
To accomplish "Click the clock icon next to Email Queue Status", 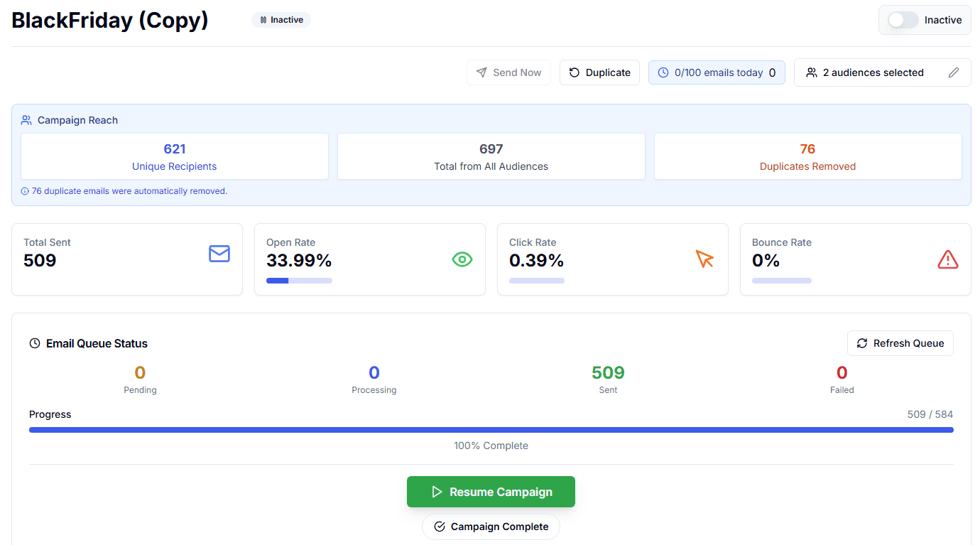I will point(35,343).
